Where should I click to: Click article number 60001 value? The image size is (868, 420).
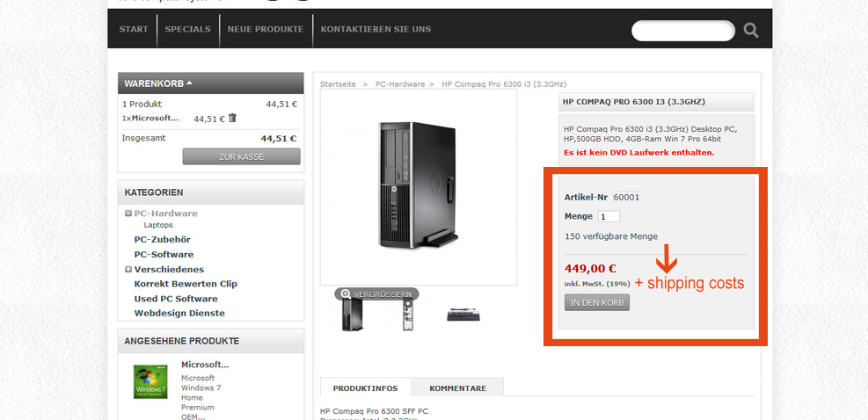pyautogui.click(x=626, y=197)
